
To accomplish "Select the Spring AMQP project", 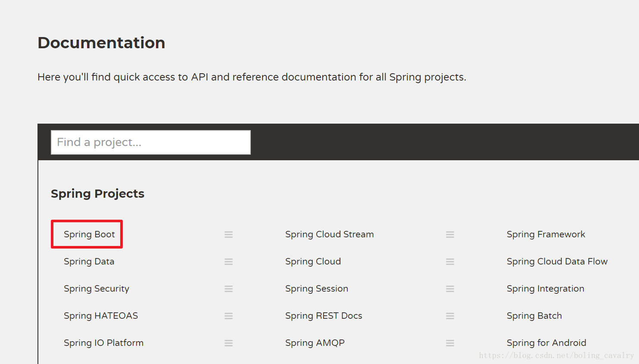I will click(x=315, y=343).
